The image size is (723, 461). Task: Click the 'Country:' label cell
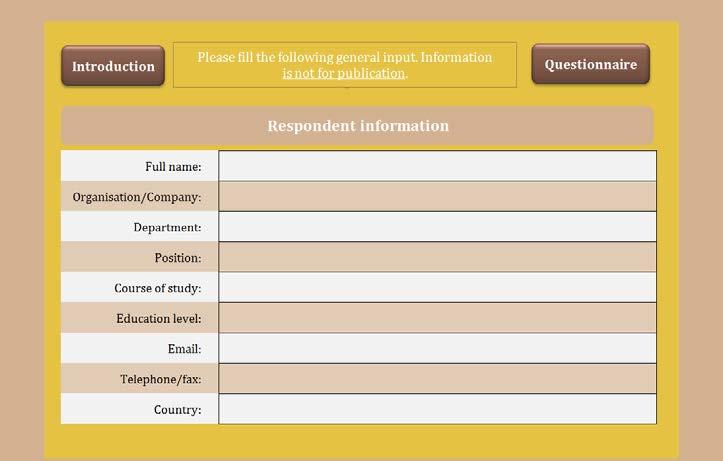pyautogui.click(x=140, y=409)
